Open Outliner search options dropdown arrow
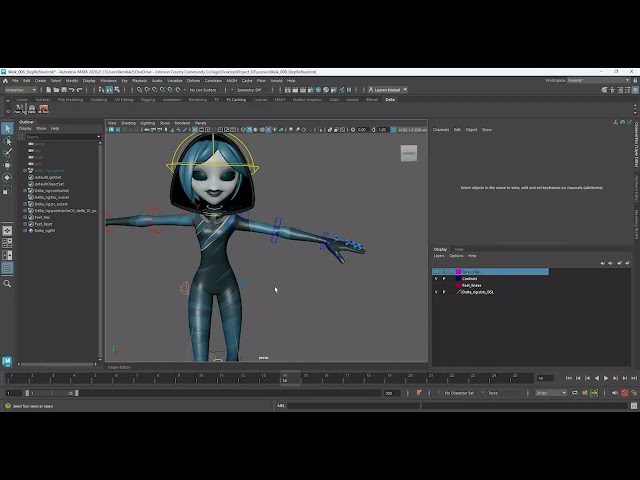The width and height of the screenshot is (640, 480). pyautogui.click(x=98, y=137)
